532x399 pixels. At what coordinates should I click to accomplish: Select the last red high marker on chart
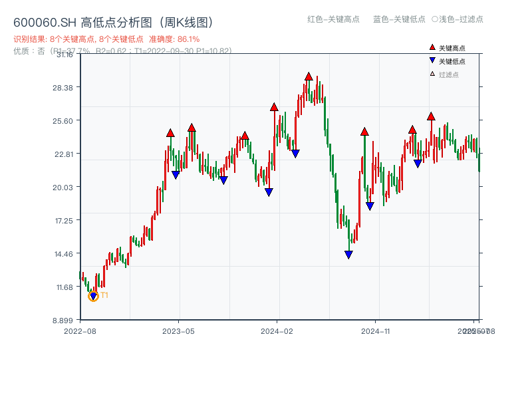coord(431,116)
